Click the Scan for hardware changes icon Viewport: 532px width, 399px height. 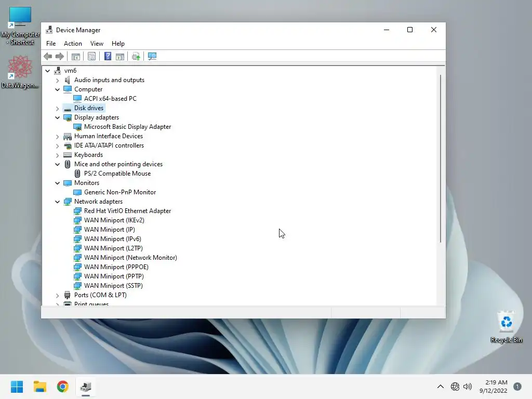152,56
